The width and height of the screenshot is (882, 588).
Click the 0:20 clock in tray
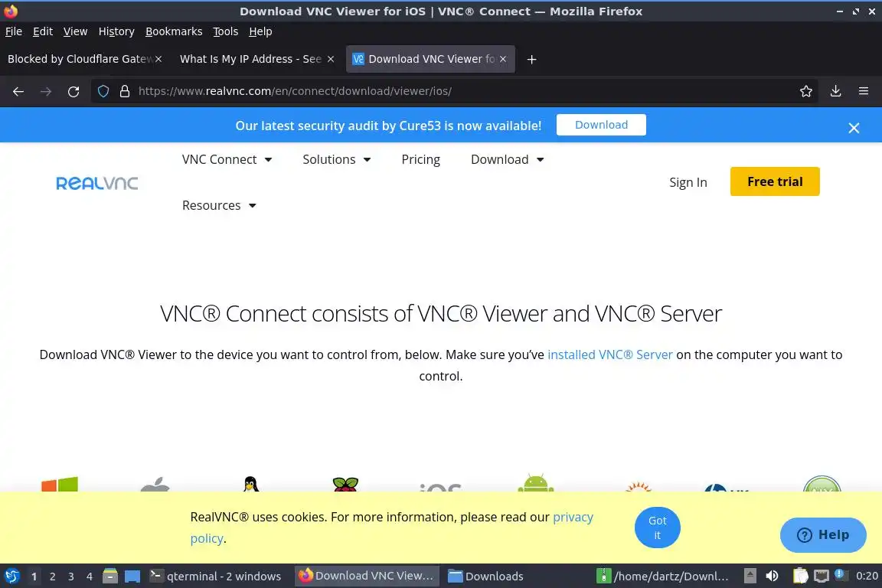(867, 577)
